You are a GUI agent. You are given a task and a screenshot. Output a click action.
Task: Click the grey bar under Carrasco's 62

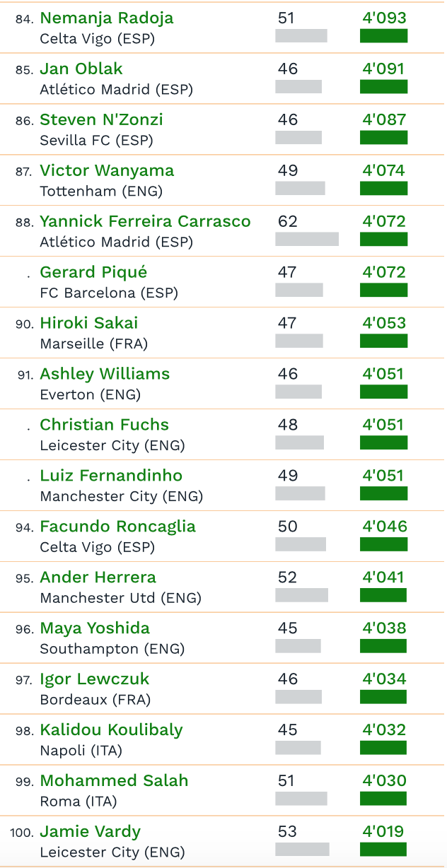(306, 240)
